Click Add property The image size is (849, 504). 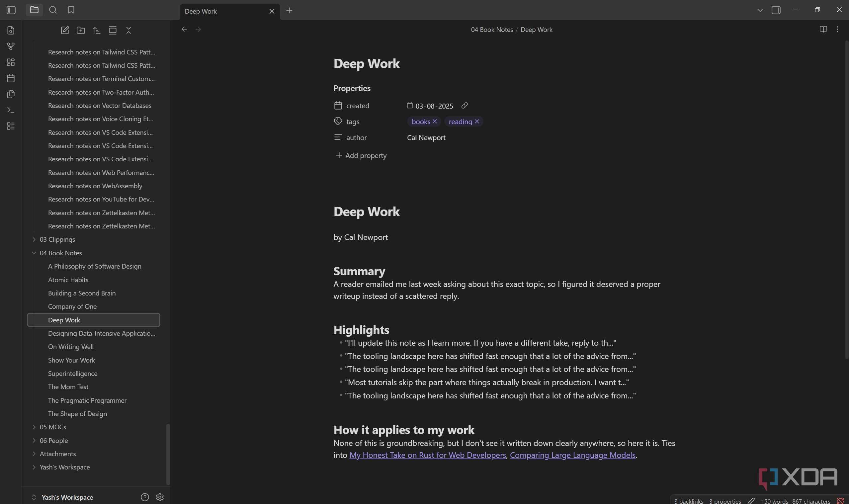click(x=361, y=155)
